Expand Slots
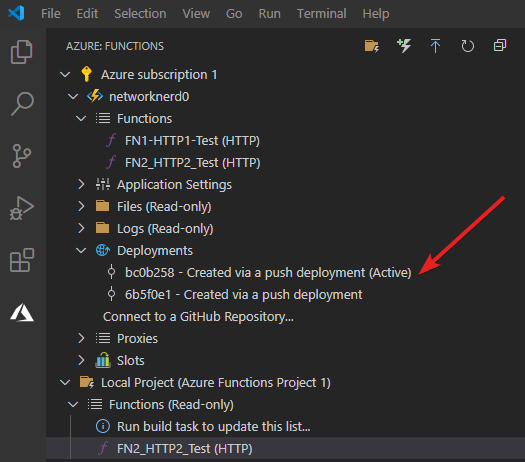Viewport: 525px width, 462px height. tap(81, 360)
